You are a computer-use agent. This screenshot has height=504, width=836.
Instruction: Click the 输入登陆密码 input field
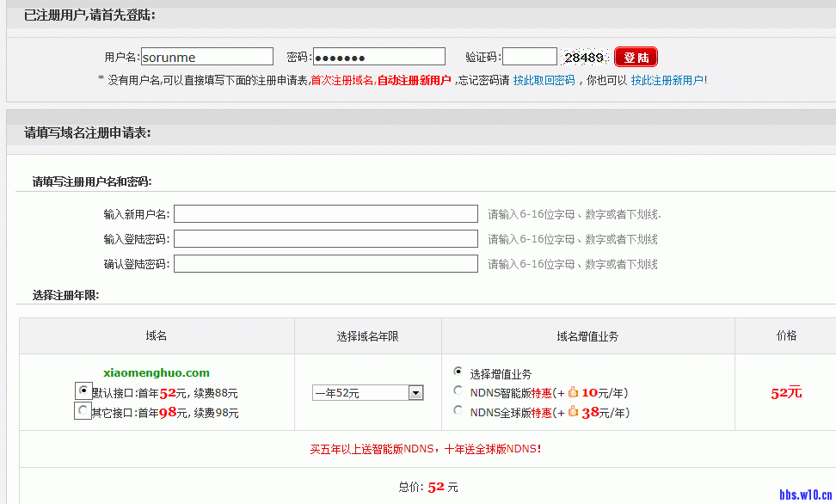tap(325, 238)
